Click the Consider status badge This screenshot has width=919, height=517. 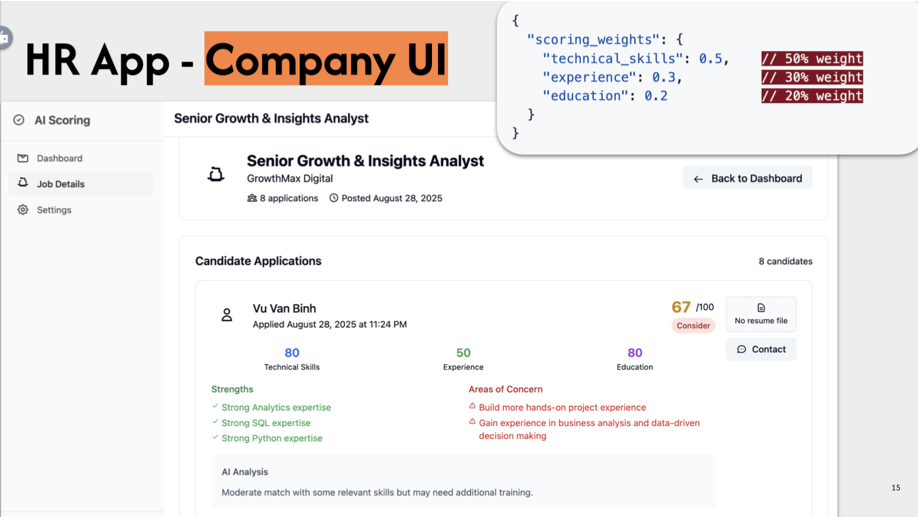(693, 325)
